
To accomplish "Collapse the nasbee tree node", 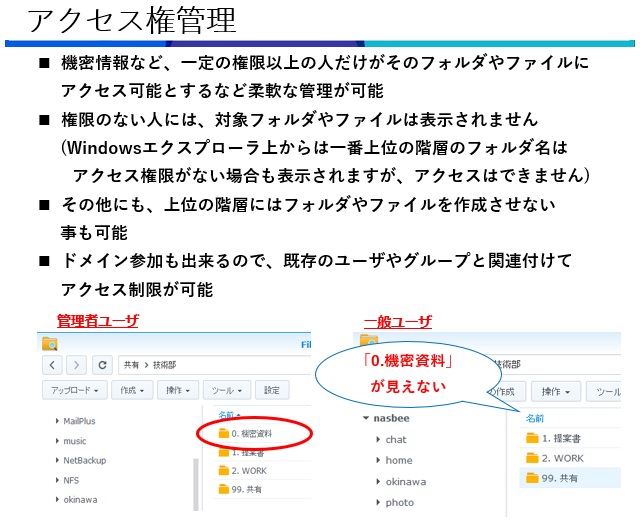I will 367,419.
